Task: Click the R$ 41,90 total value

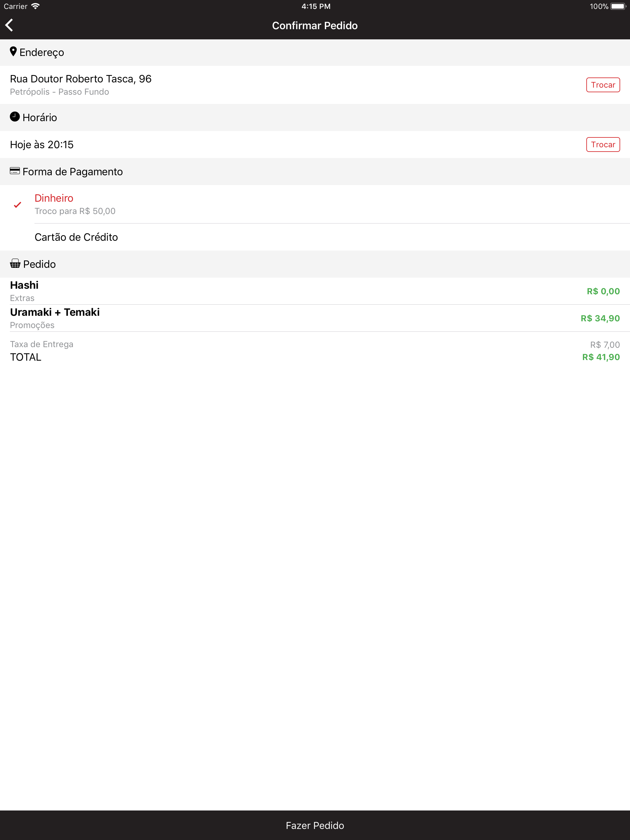Action: tap(601, 357)
